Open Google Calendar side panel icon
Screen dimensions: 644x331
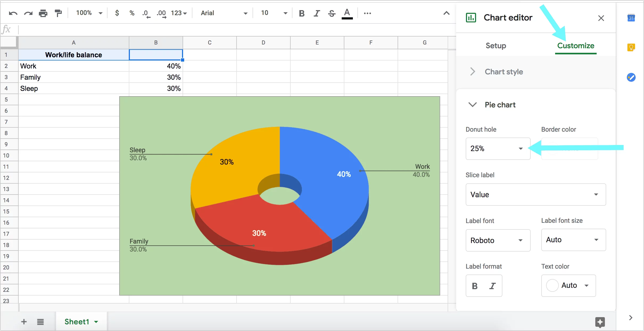[x=631, y=18]
